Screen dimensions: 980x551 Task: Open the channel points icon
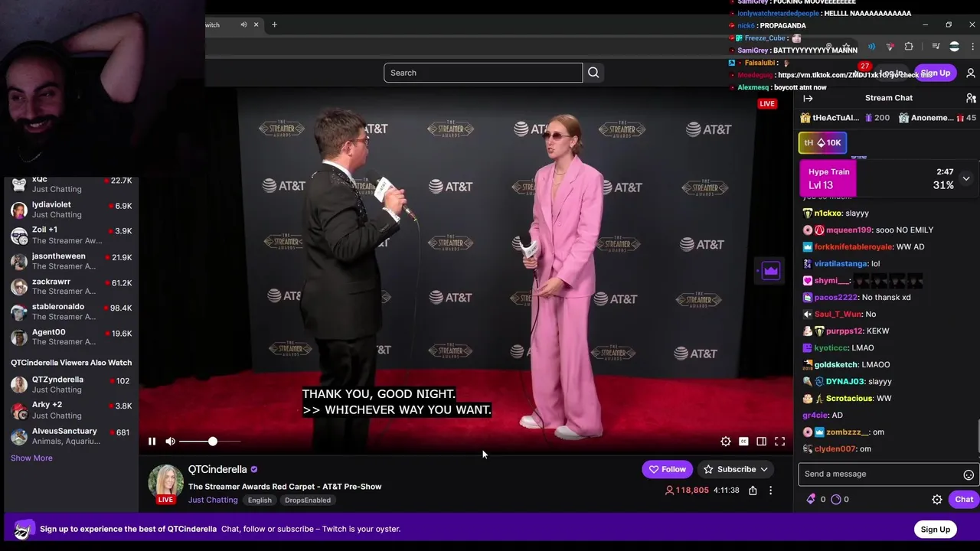coord(835,499)
